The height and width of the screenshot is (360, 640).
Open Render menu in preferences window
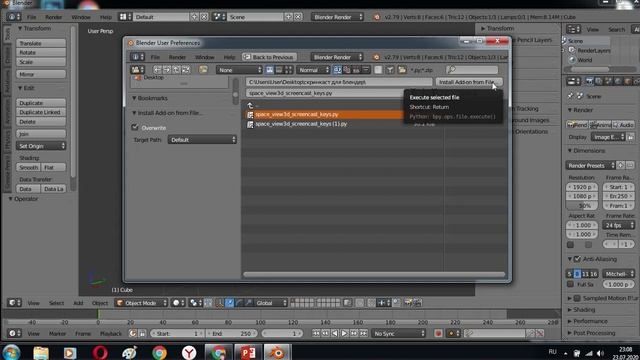click(177, 58)
